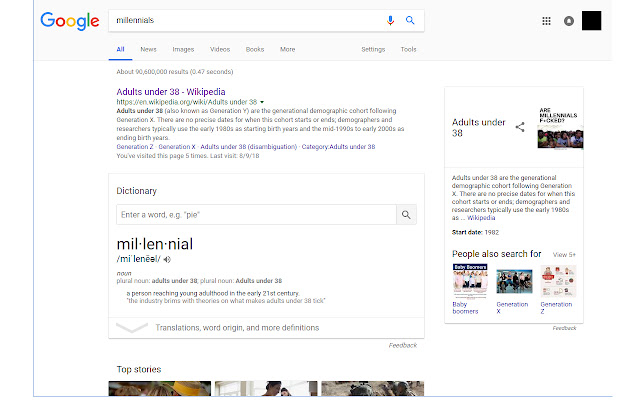Open the Generation X sitelink
The height and width of the screenshot is (400, 640).
coord(177,147)
